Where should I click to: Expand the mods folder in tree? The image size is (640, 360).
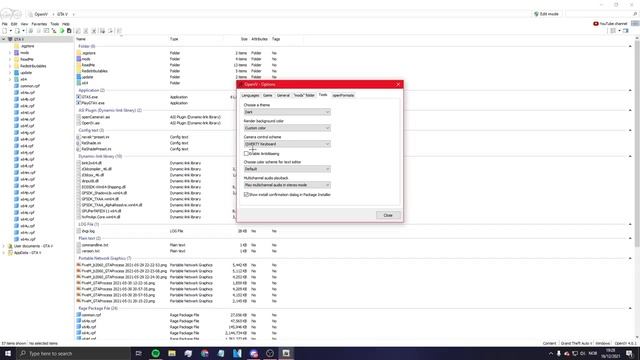click(x=10, y=53)
